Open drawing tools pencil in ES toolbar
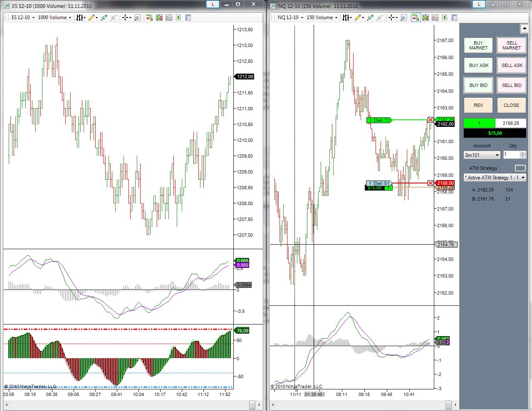This screenshot has height=411, width=532. coord(92,17)
